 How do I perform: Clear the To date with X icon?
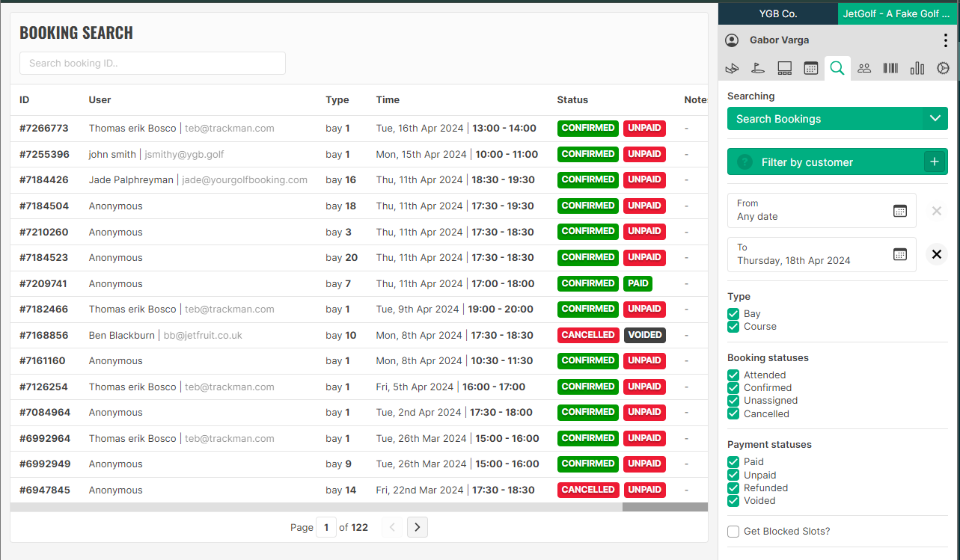click(x=935, y=254)
